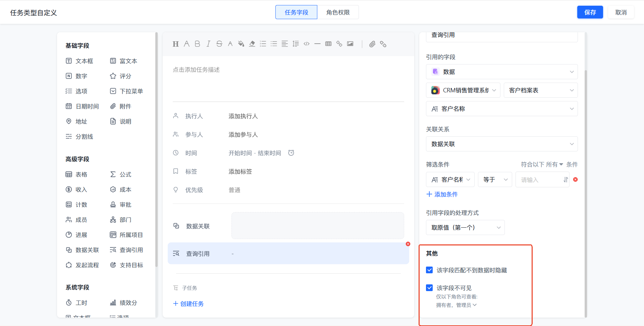Click the eraser clear-format icon
Viewport: 644px width, 326px height.
pyautogui.click(x=252, y=44)
